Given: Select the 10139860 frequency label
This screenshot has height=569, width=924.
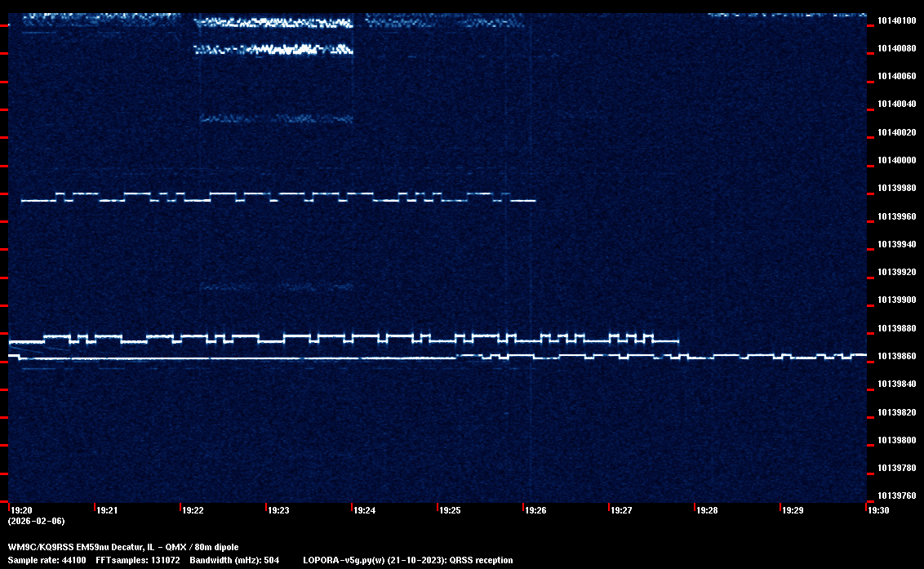Looking at the screenshot, I should click(x=895, y=357).
